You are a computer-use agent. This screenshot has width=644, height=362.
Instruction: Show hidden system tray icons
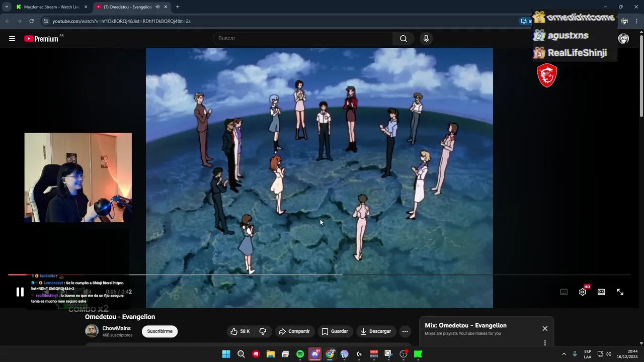pyautogui.click(x=564, y=354)
